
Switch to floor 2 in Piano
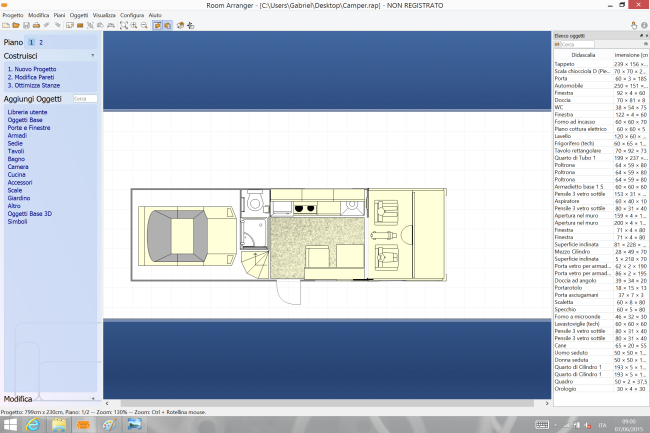point(41,43)
